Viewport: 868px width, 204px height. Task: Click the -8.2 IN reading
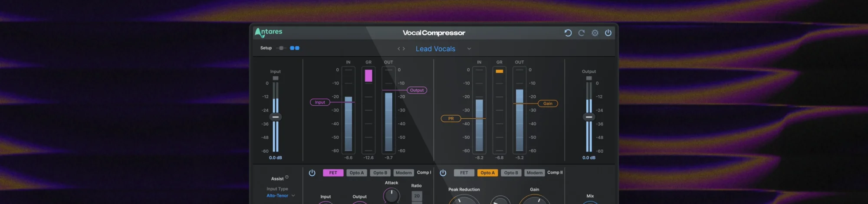pyautogui.click(x=479, y=158)
